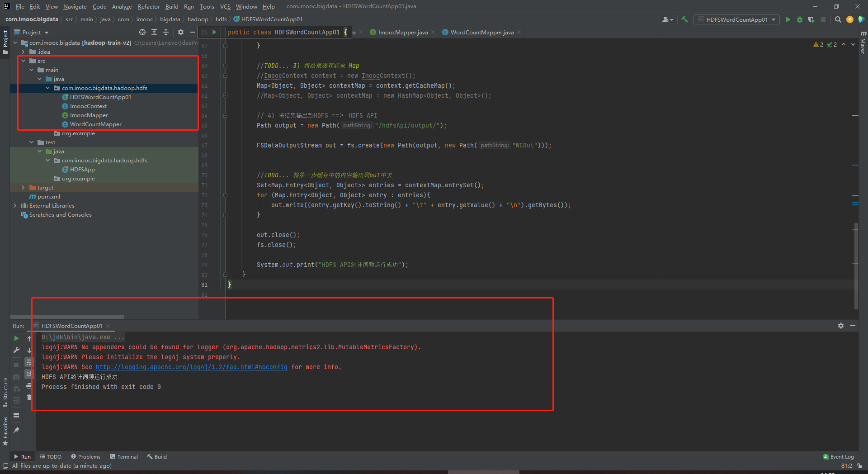The width and height of the screenshot is (868, 474).
Task: Pin the Run tab
Action: click(x=16, y=430)
